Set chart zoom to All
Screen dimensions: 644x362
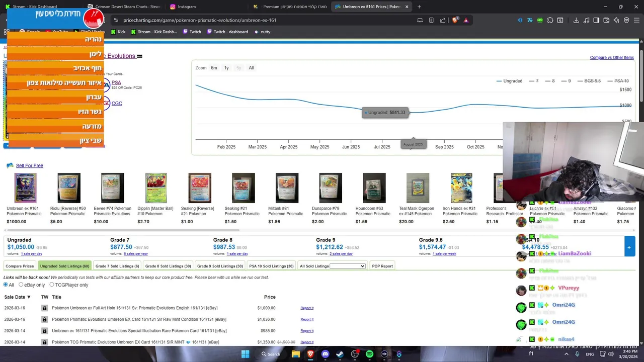[251, 68]
